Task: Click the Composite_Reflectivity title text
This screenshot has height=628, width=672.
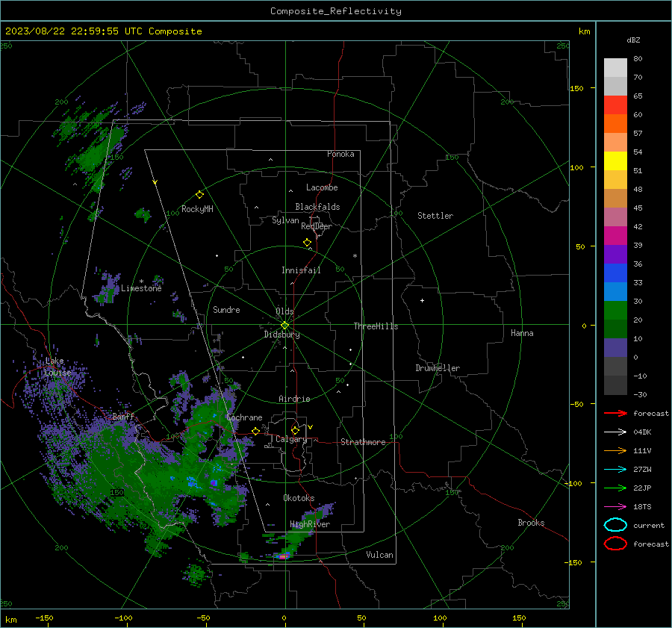Action: [336, 11]
